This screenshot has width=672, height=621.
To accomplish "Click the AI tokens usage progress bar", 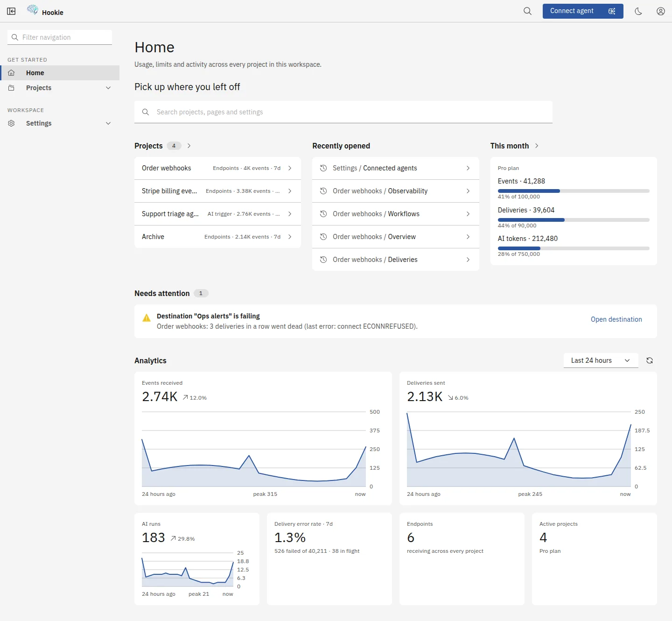I will tap(574, 248).
